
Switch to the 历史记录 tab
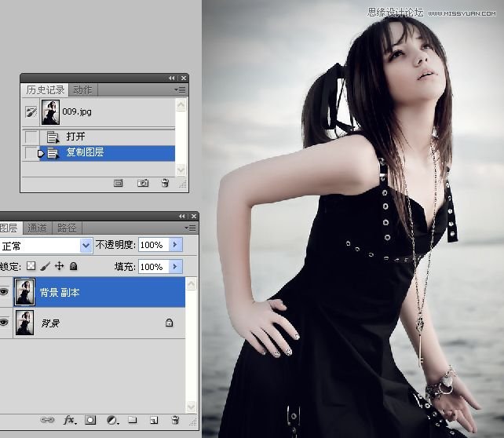point(45,90)
